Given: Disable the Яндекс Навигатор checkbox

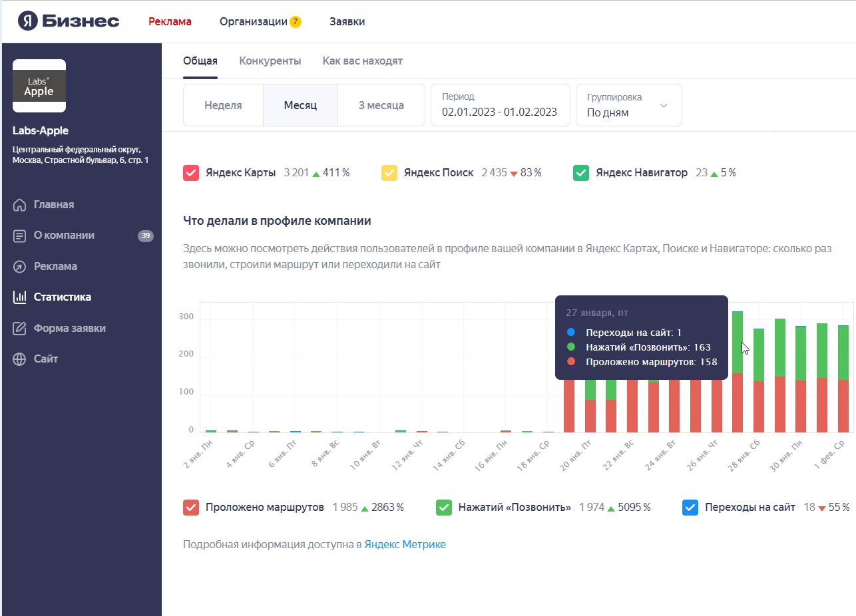Looking at the screenshot, I should (x=580, y=173).
